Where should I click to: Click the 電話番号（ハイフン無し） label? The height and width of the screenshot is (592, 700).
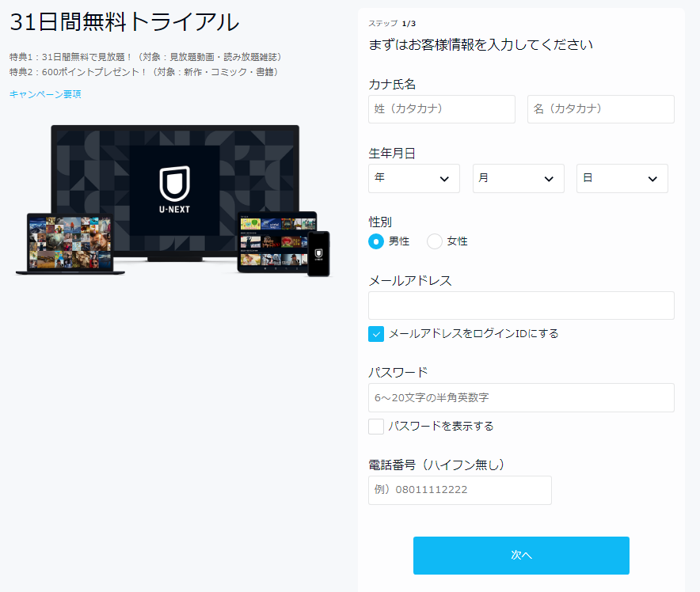(x=436, y=465)
